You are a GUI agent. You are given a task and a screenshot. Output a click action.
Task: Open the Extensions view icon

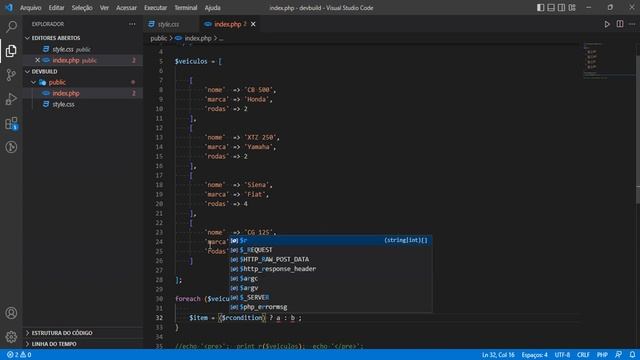(11, 123)
